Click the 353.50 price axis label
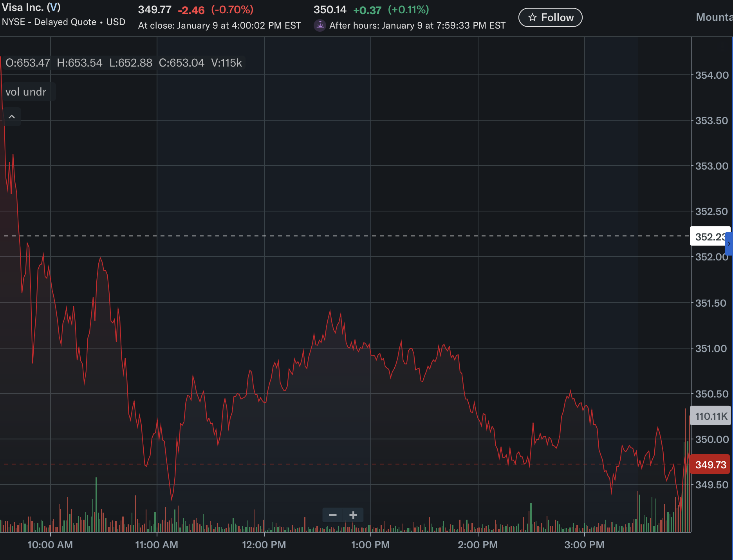The image size is (733, 560). click(x=712, y=121)
